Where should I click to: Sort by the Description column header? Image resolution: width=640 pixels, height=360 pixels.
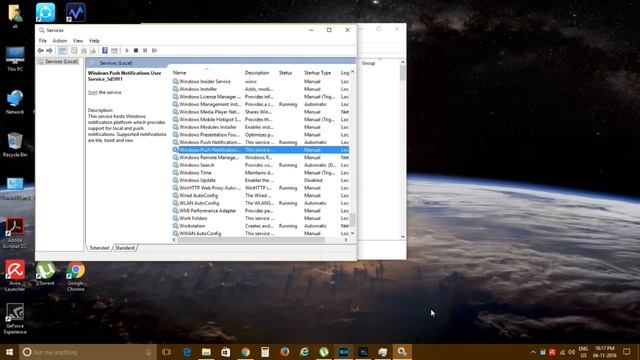tap(257, 73)
